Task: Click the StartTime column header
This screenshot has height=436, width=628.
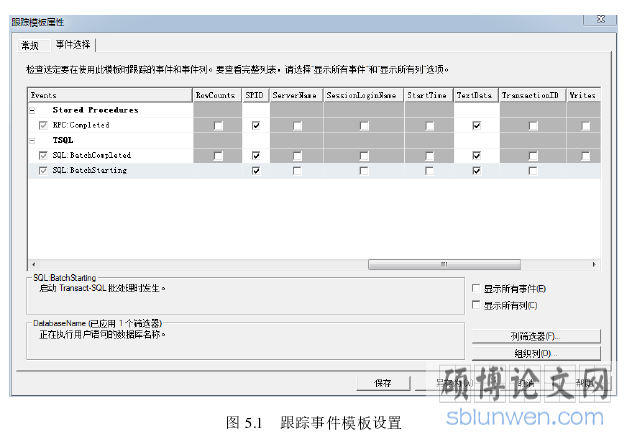Action: tap(429, 95)
